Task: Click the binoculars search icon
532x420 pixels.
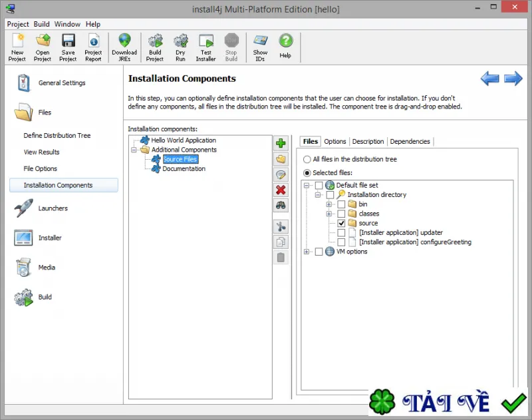Action: [x=281, y=206]
